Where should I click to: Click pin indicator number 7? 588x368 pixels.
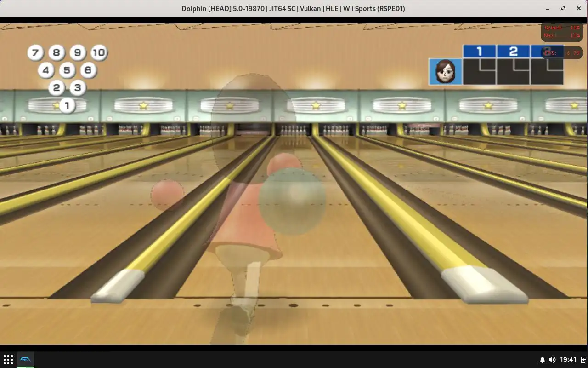click(x=35, y=52)
